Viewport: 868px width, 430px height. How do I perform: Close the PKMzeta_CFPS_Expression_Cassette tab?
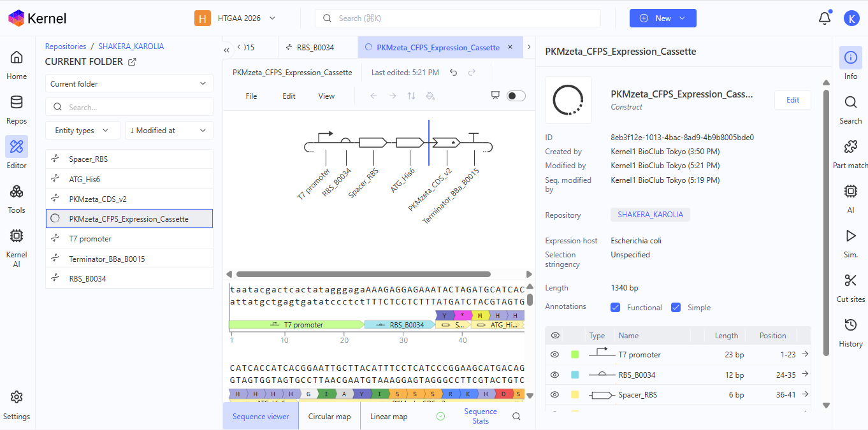click(x=510, y=47)
